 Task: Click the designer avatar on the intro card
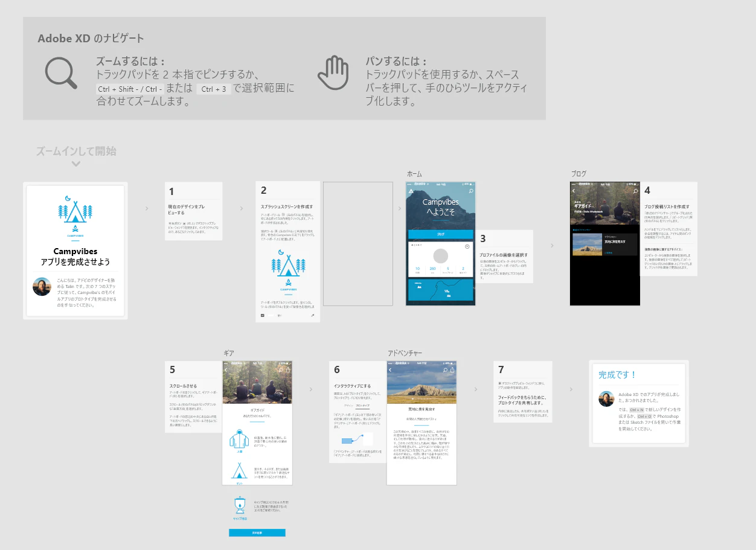pos(42,287)
